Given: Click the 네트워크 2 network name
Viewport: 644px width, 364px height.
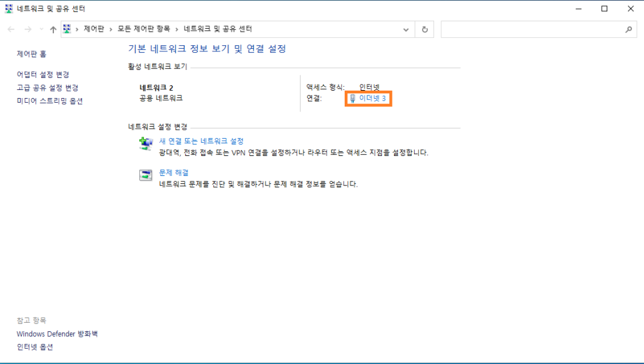Looking at the screenshot, I should [156, 87].
